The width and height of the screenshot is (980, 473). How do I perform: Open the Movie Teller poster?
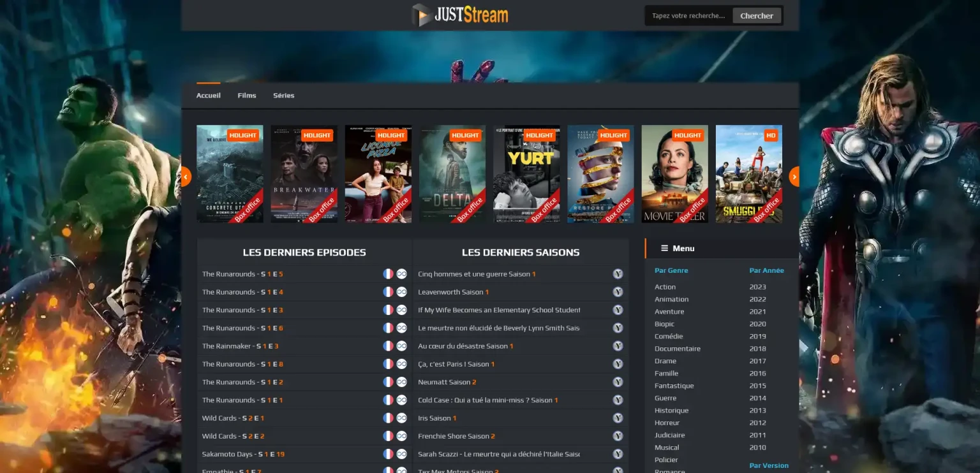pos(675,174)
